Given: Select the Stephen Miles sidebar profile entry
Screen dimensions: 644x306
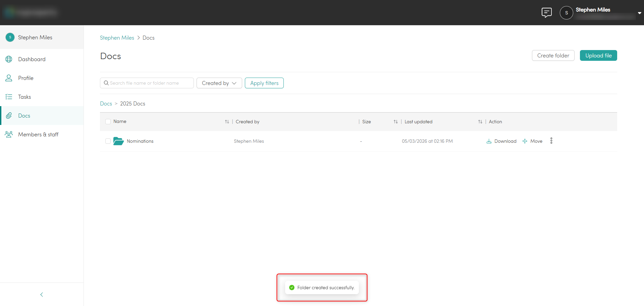Looking at the screenshot, I should [x=42, y=37].
